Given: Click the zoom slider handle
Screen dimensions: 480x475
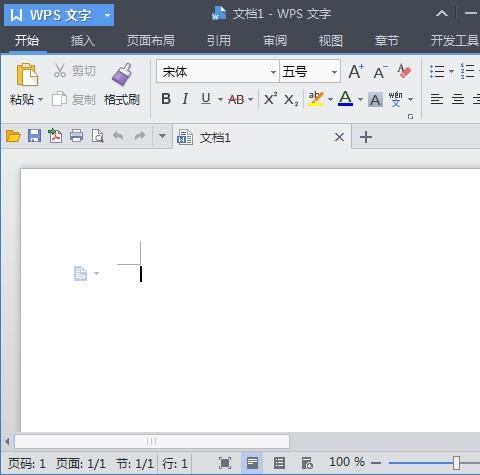Looking at the screenshot, I should pos(456,463).
